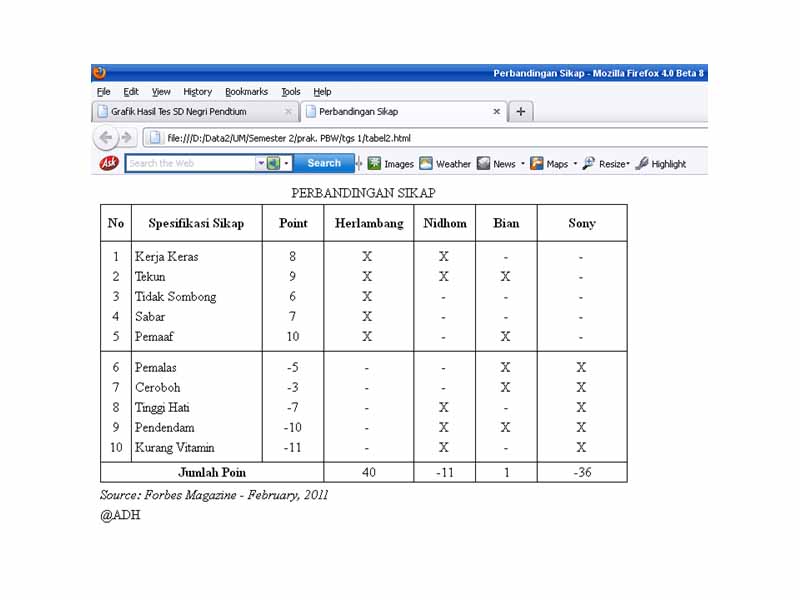800x600 pixels.
Task: Click the green search-engine icon in Ask box
Action: [274, 163]
